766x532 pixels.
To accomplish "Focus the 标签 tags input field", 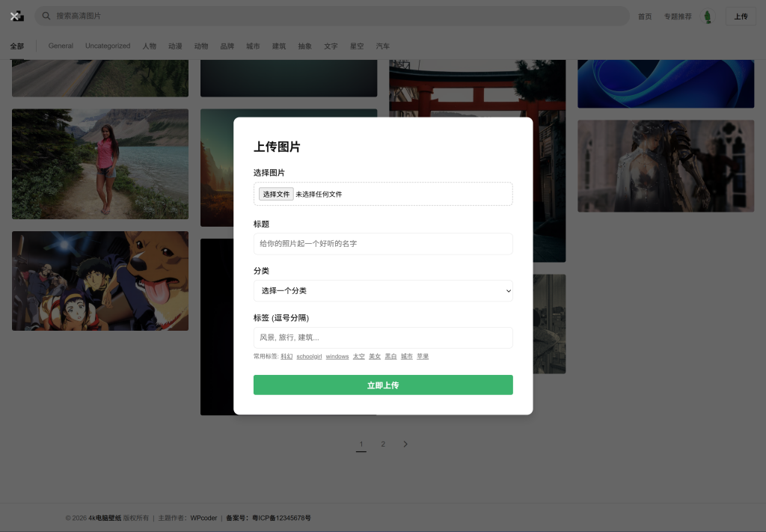I will pyautogui.click(x=382, y=337).
